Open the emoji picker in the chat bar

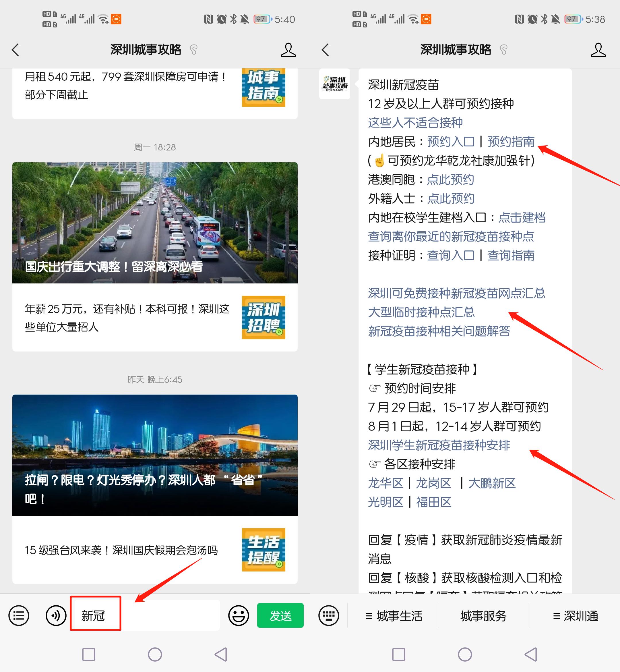(238, 616)
